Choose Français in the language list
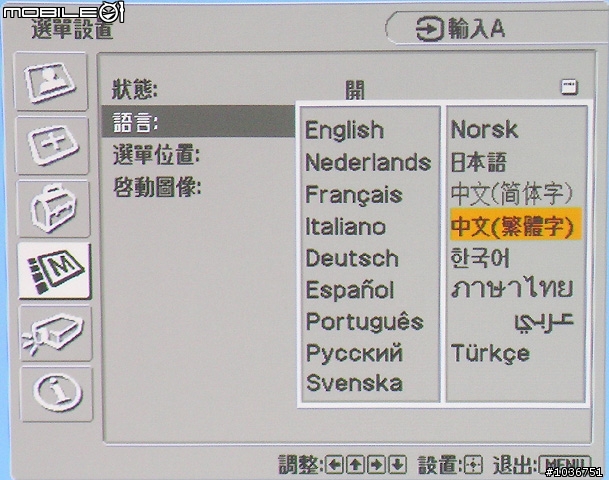Screen dimensions: 609x480 354,195
